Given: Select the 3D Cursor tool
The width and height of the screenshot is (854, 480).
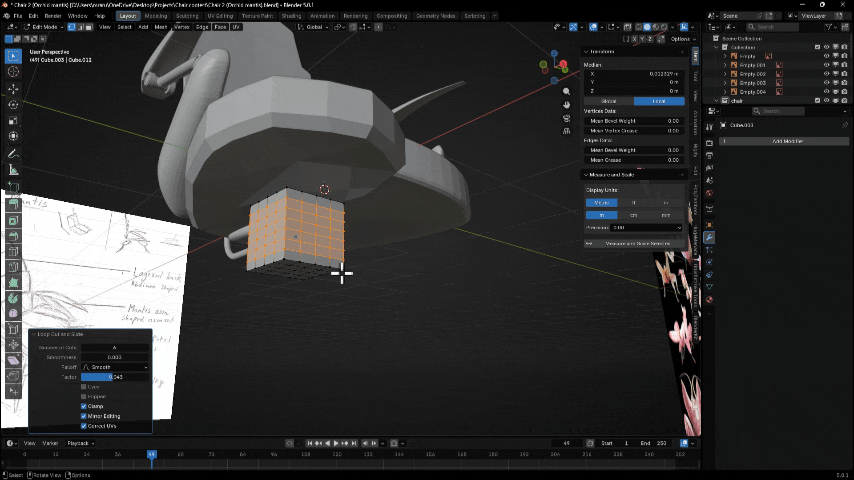Looking at the screenshot, I should (14, 71).
